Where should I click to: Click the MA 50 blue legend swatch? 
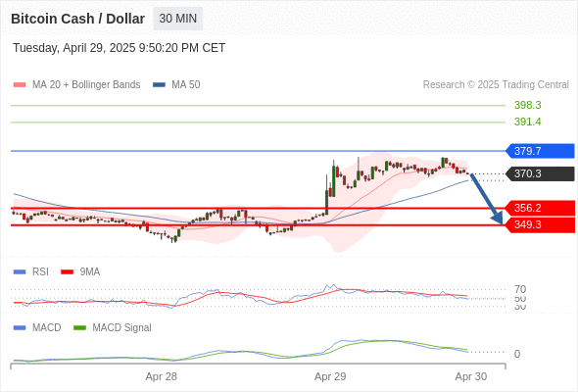click(x=159, y=85)
